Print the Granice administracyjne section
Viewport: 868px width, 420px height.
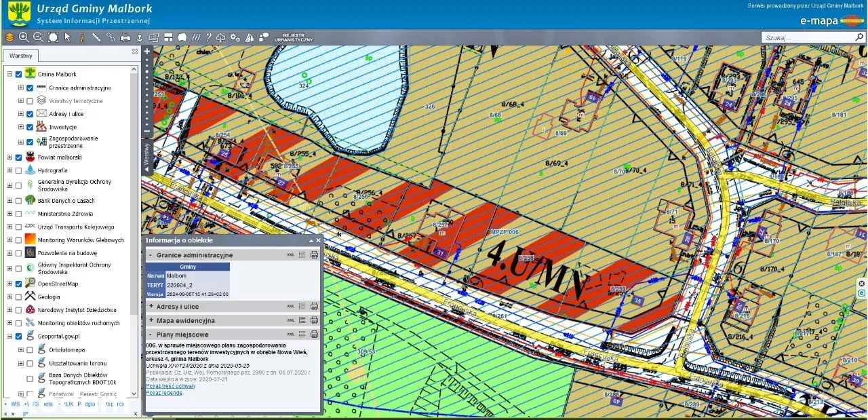[x=314, y=255]
